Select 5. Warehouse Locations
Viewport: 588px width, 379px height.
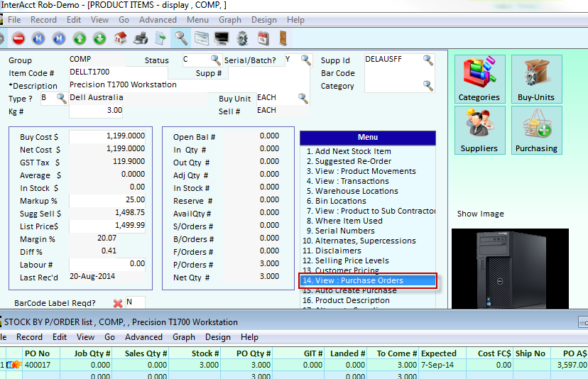point(352,191)
